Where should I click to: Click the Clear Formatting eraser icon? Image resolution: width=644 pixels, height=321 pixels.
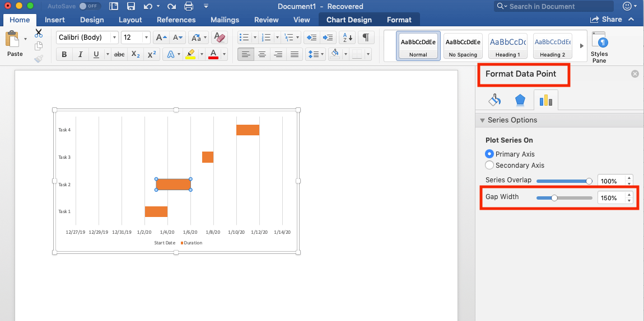tap(220, 37)
